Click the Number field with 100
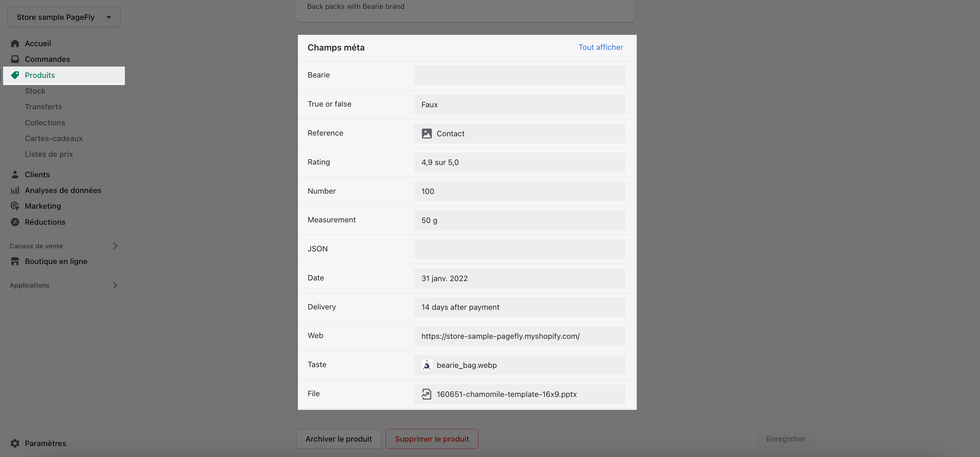Screen dimensions: 980x457 520,192
